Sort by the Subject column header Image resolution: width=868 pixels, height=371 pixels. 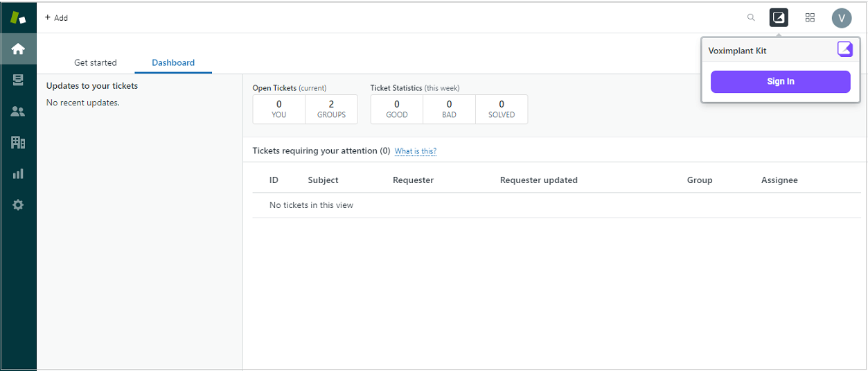click(323, 180)
